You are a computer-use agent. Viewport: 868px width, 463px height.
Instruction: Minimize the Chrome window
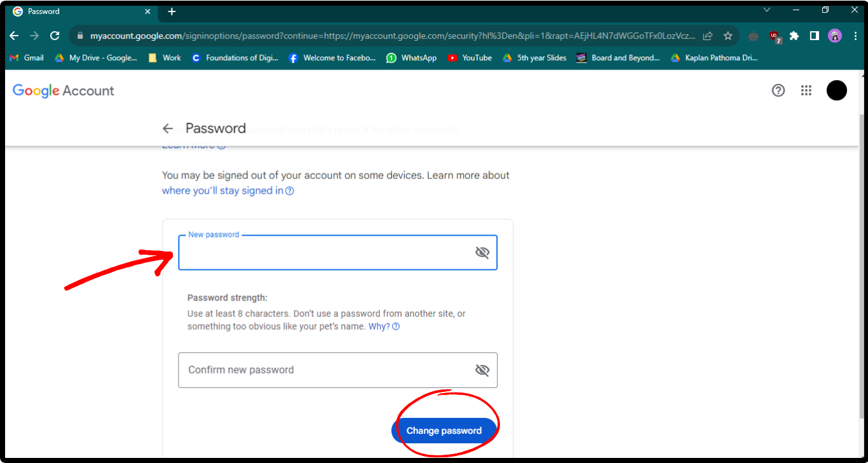(x=796, y=10)
